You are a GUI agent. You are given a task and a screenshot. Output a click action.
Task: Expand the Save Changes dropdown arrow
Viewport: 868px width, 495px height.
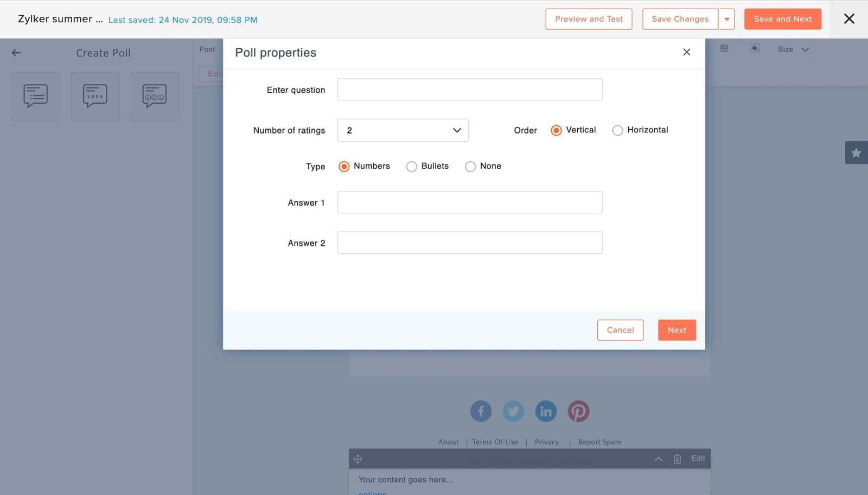tap(726, 19)
